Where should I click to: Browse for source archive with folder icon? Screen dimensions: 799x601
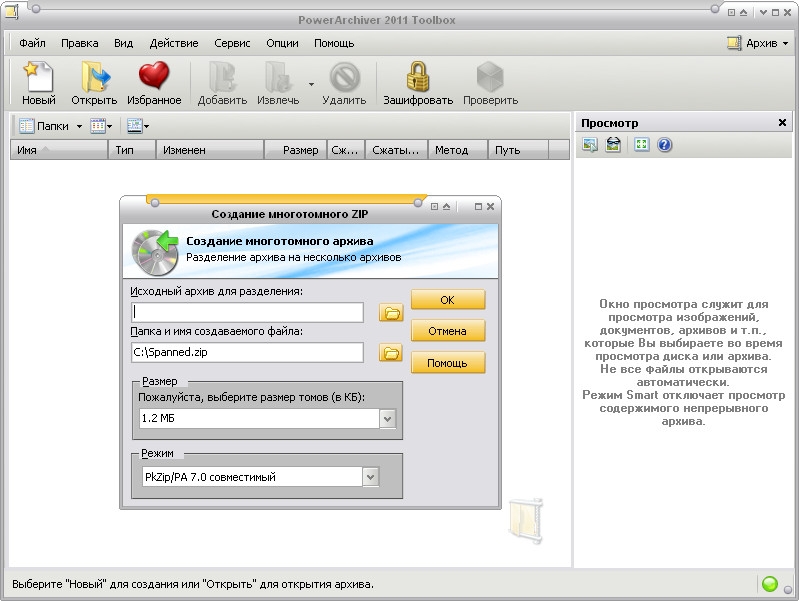point(390,314)
